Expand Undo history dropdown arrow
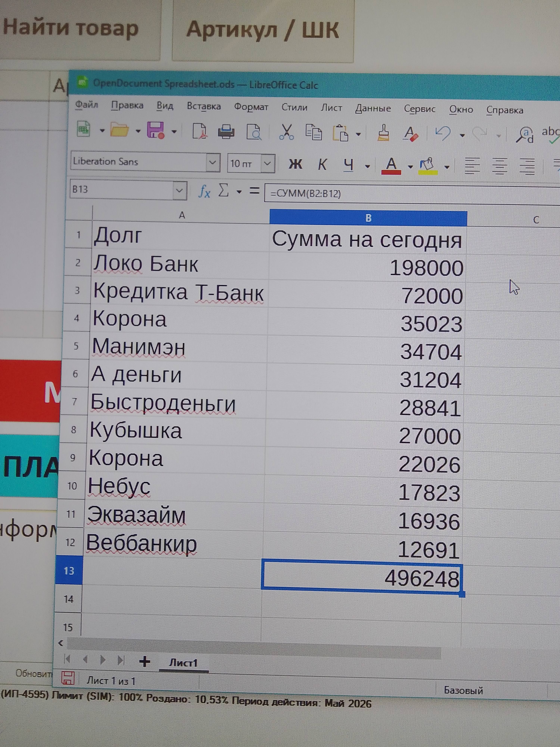560x747 pixels. [462, 135]
